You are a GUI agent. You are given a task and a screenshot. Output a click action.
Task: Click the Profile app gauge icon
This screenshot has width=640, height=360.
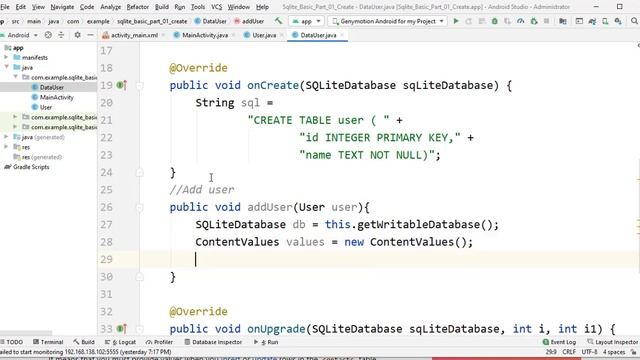pos(520,21)
